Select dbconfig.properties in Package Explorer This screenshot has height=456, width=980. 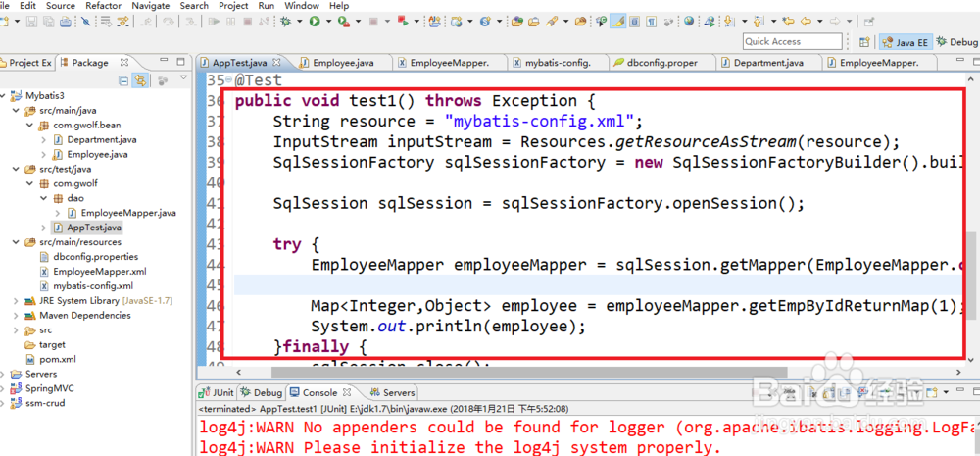click(x=96, y=257)
